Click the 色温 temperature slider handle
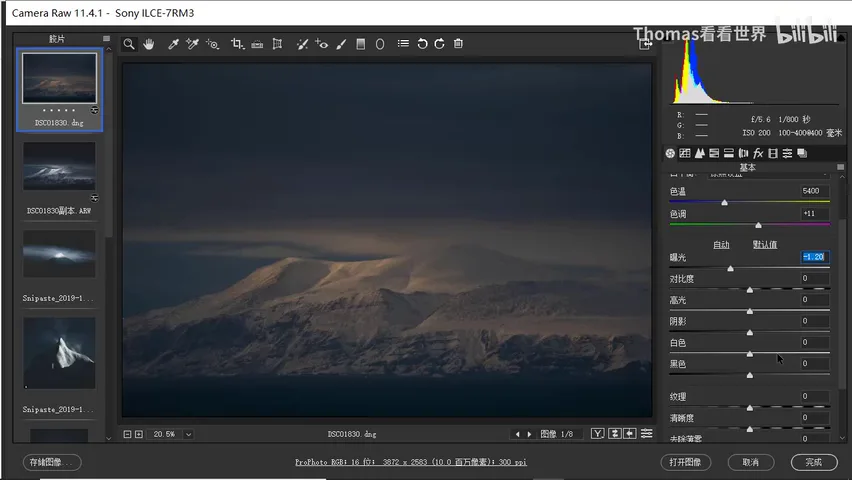 pos(724,202)
